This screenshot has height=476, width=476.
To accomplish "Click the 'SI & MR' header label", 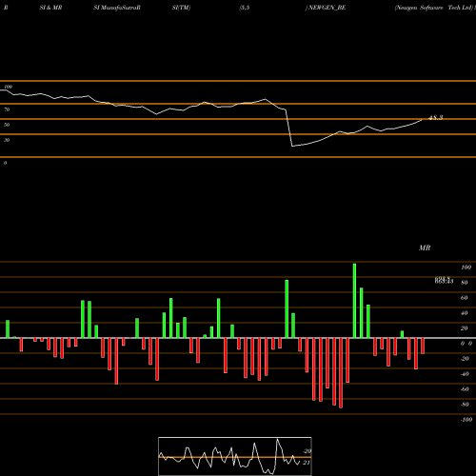I will point(50,8).
